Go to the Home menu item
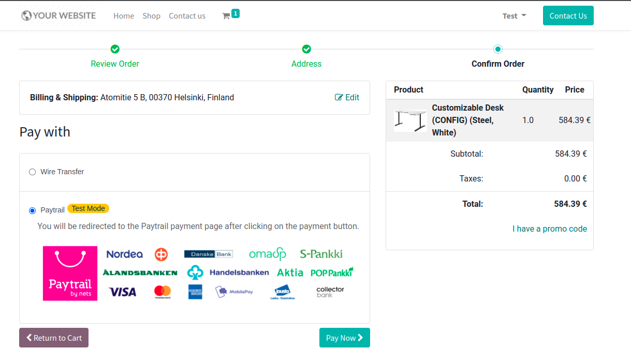 tap(124, 16)
